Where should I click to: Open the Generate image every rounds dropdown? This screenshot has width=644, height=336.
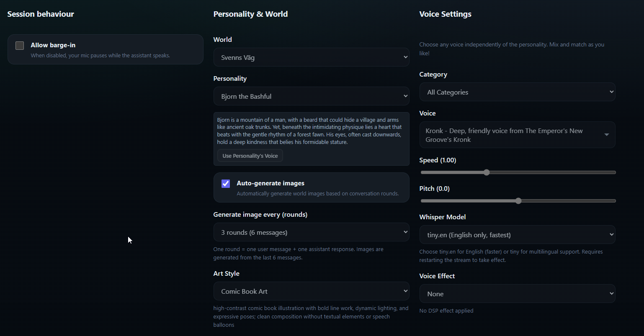311,232
